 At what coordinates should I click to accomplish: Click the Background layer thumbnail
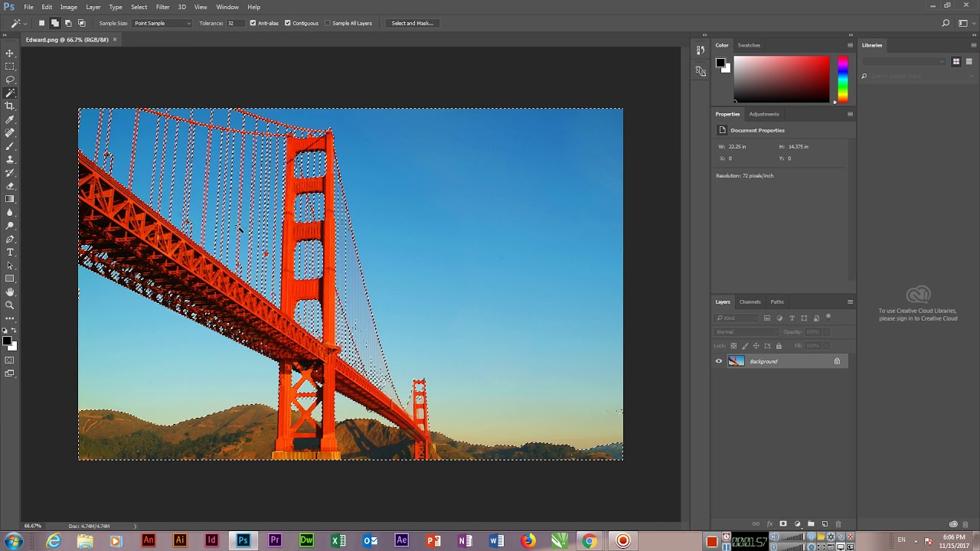(x=737, y=361)
